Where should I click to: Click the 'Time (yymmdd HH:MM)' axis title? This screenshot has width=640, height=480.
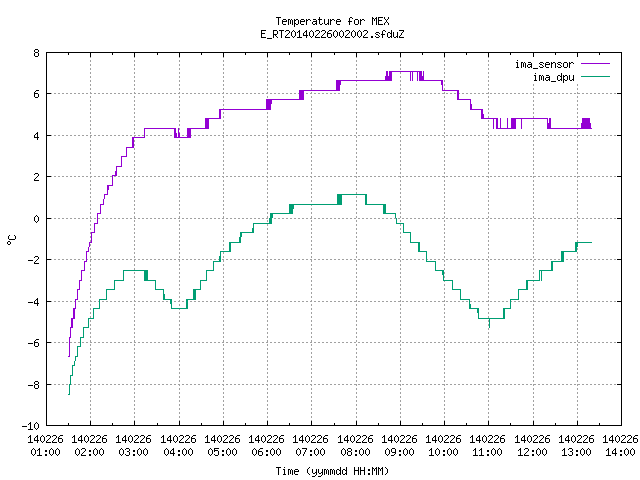[x=332, y=471]
